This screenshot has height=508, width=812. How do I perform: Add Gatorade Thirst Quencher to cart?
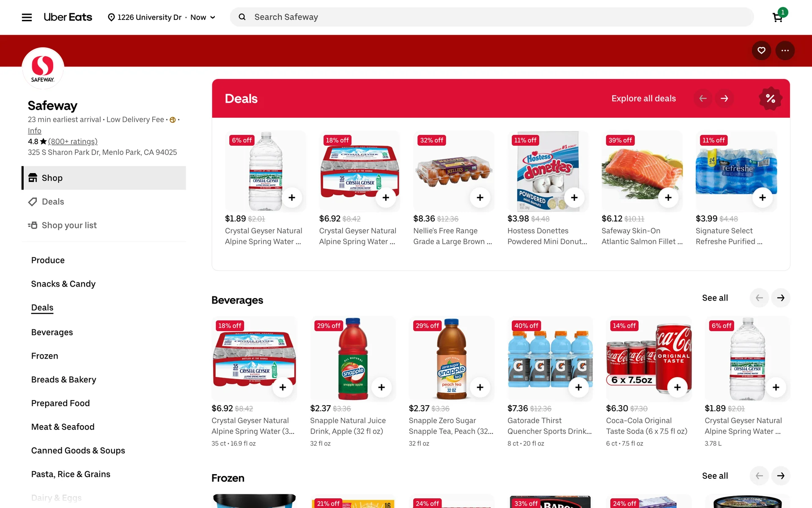click(x=579, y=387)
